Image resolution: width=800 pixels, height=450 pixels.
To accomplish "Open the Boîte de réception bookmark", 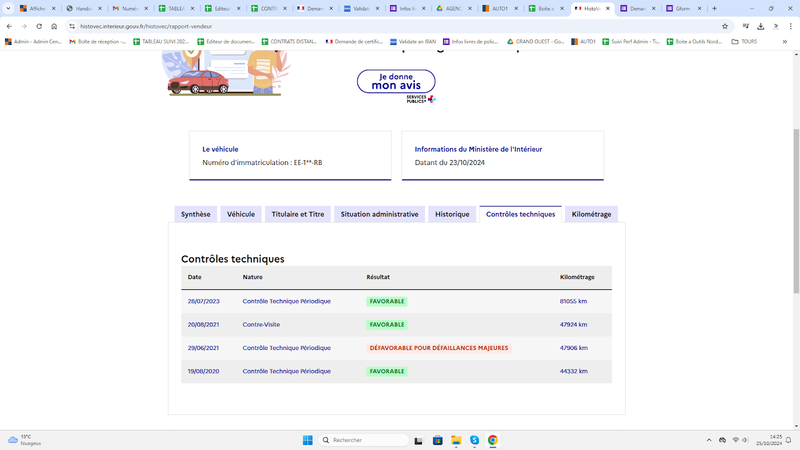I will (x=97, y=41).
